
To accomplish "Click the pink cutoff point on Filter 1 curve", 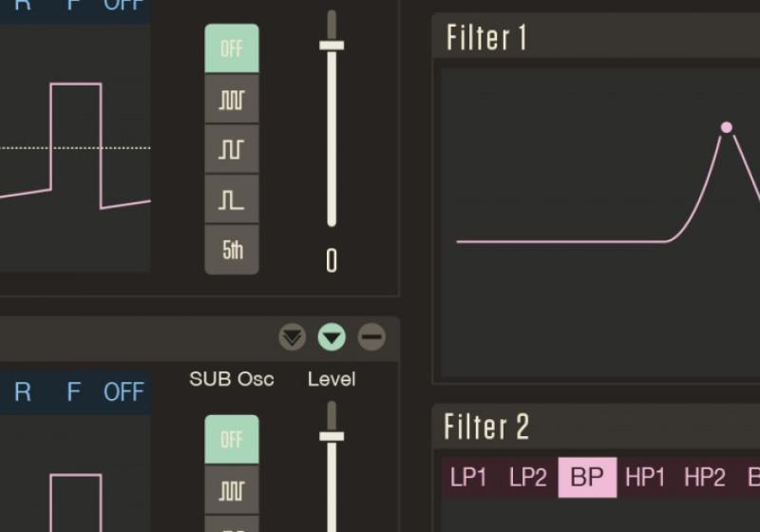I will [727, 127].
